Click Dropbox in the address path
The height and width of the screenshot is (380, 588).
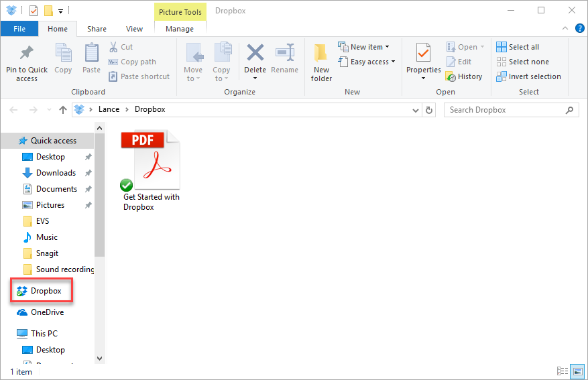click(x=150, y=109)
